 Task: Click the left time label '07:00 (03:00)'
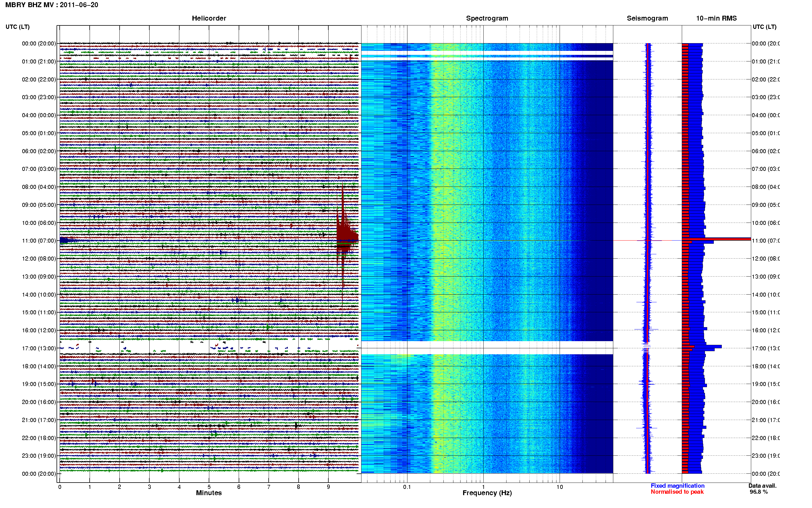39,169
